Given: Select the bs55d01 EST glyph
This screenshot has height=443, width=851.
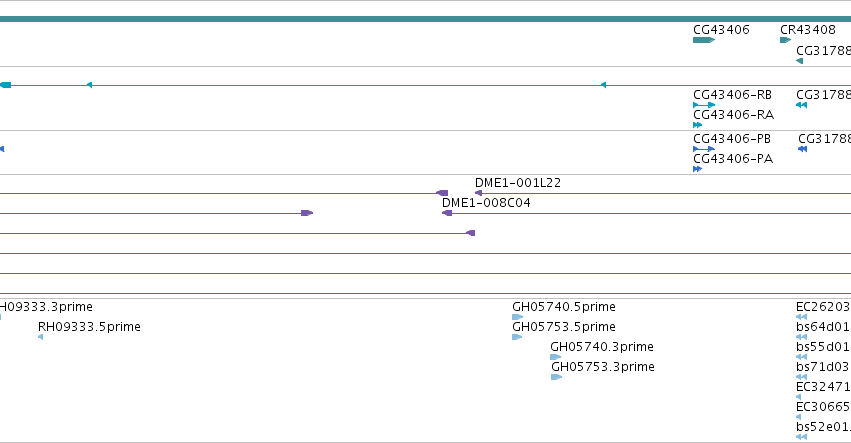Looking at the screenshot, I should click(802, 357).
